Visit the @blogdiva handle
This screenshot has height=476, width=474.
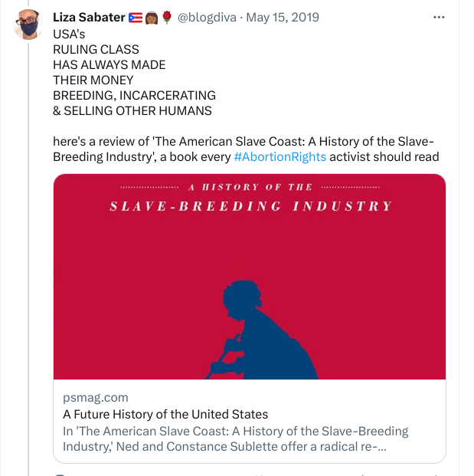pyautogui.click(x=207, y=18)
